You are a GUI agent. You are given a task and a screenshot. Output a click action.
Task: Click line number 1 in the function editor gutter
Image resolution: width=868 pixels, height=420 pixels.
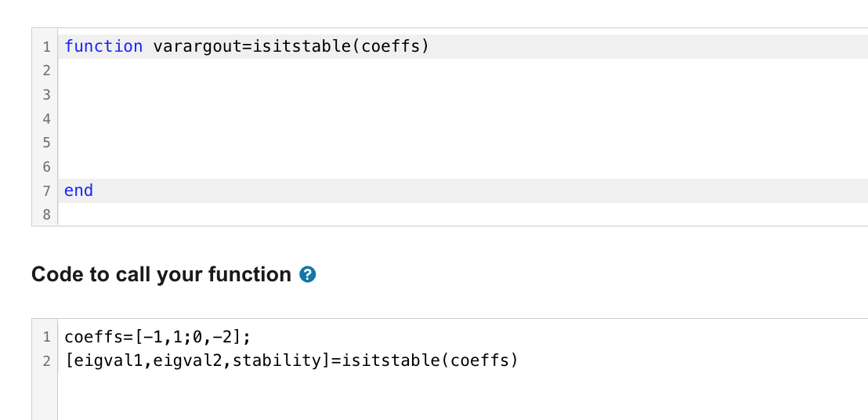click(x=46, y=46)
